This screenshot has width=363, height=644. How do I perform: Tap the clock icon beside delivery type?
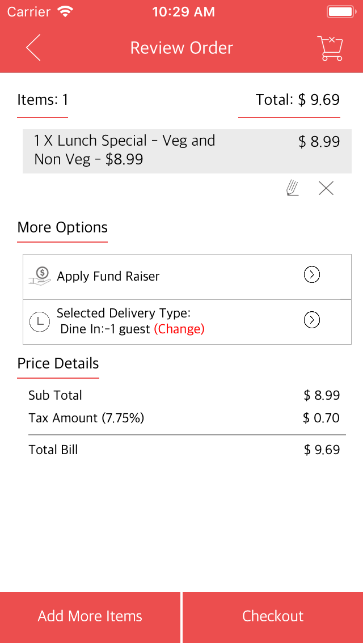(40, 321)
